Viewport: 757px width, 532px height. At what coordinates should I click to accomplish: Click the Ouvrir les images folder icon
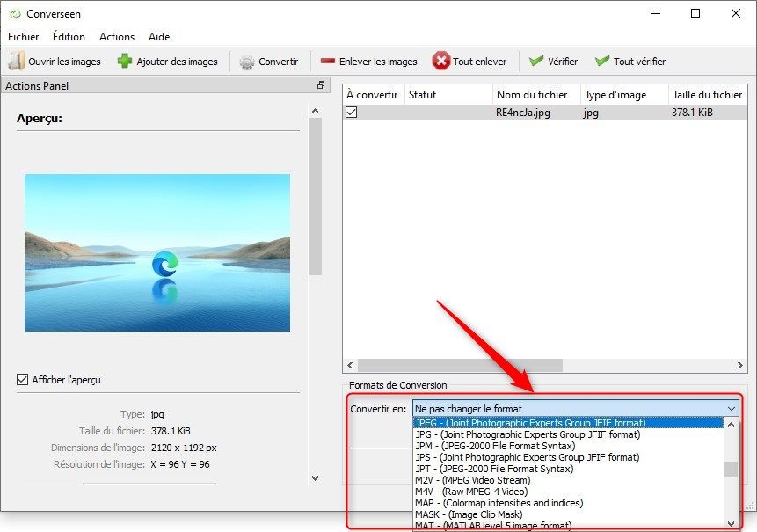pyautogui.click(x=17, y=62)
